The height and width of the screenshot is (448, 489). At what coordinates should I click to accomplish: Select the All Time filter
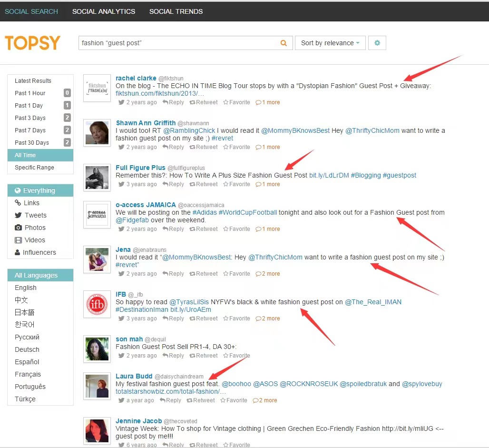(40, 155)
